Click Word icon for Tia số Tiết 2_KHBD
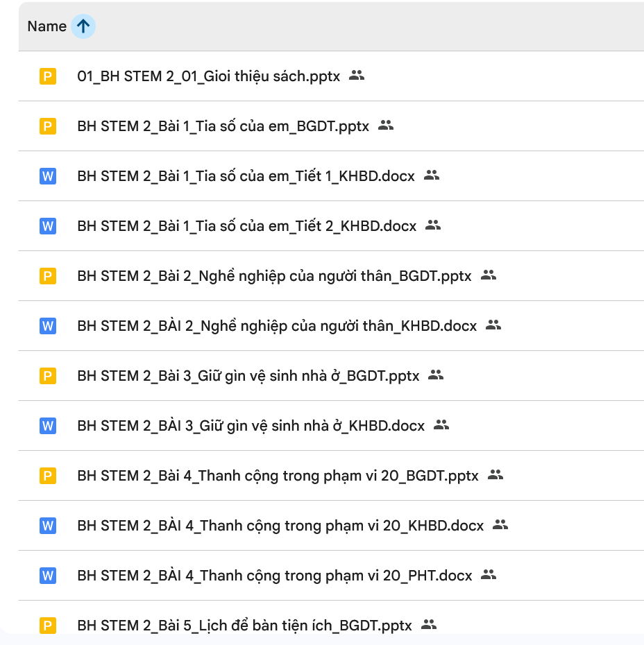The height and width of the screenshot is (645, 644). pos(47,226)
